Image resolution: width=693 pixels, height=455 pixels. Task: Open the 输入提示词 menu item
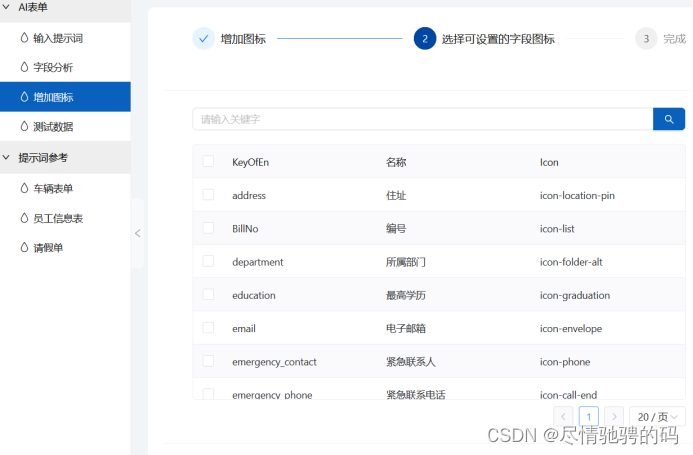coord(65,38)
